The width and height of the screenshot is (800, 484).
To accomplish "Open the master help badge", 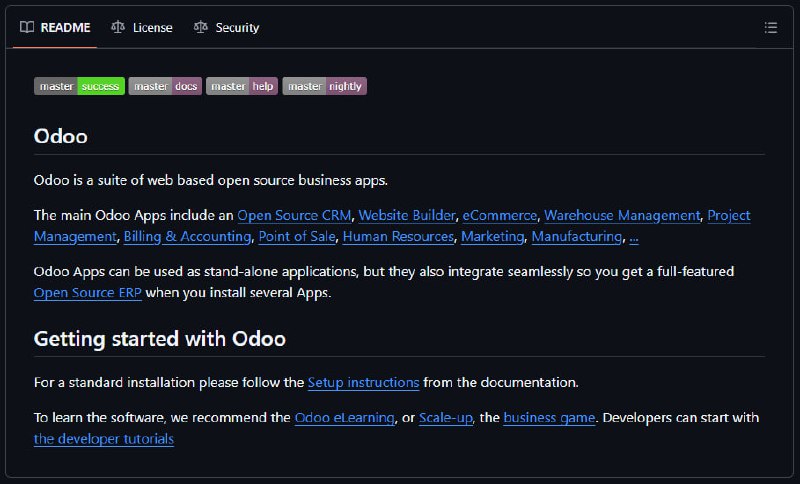I will coord(242,86).
